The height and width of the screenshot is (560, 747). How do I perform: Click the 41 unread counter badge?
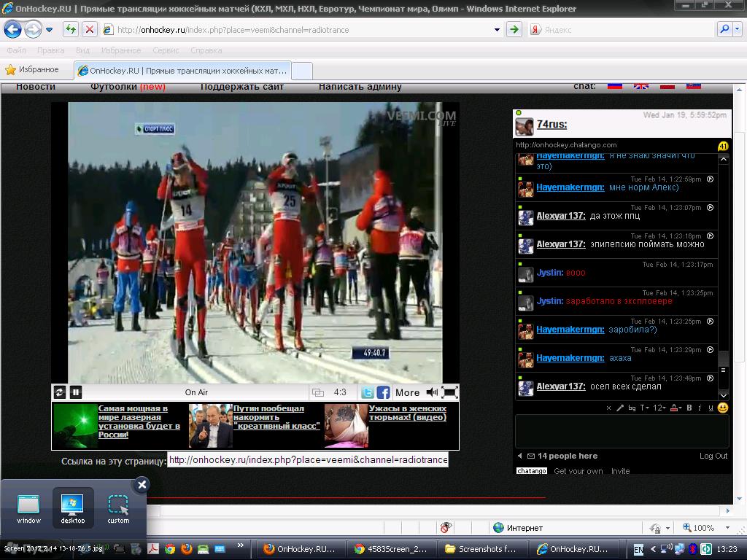click(723, 146)
